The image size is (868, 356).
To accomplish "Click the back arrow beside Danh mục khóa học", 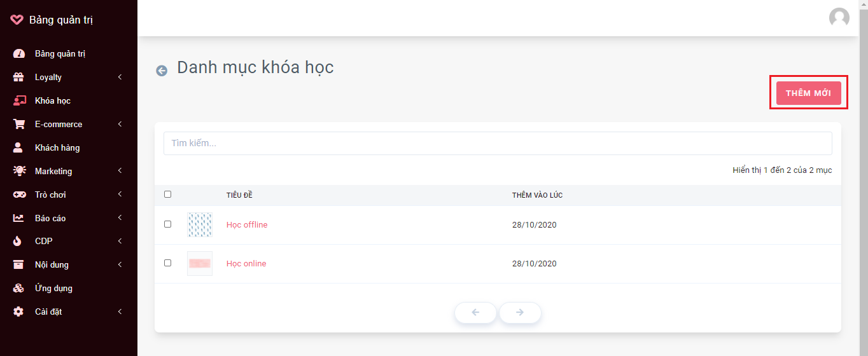I will click(x=162, y=71).
